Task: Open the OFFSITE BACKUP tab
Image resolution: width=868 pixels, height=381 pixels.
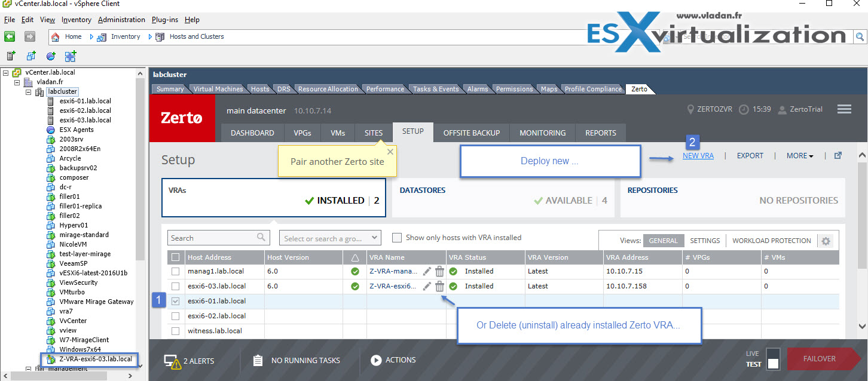Action: (472, 133)
